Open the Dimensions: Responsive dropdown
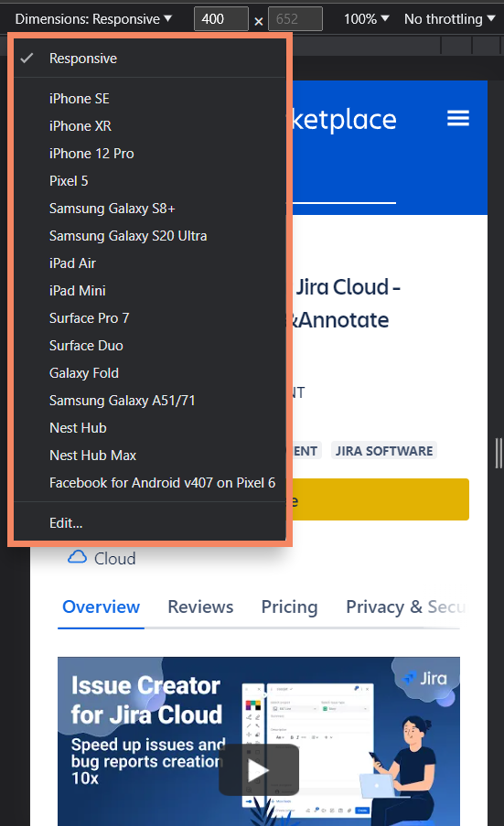This screenshot has height=826, width=504. (x=93, y=19)
